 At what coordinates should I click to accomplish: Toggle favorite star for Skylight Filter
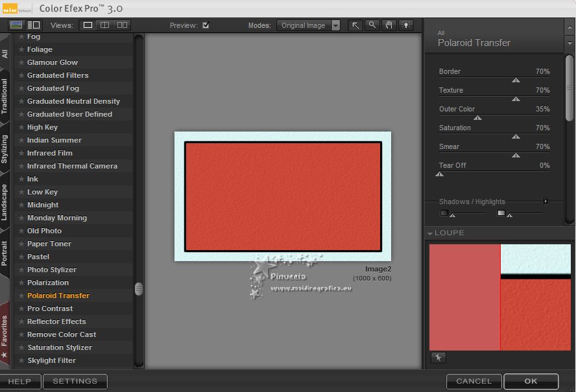pos(21,360)
